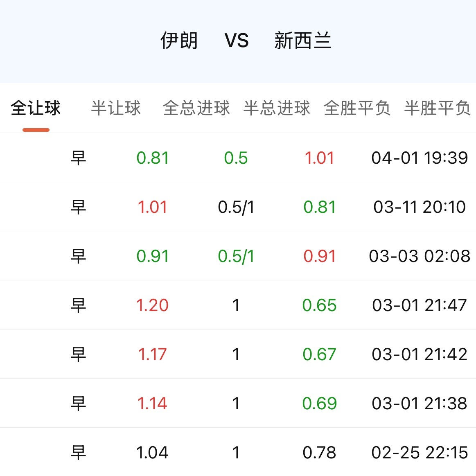Click 早 label in 03-01 21:42 row
476x476 pixels.
click(78, 354)
